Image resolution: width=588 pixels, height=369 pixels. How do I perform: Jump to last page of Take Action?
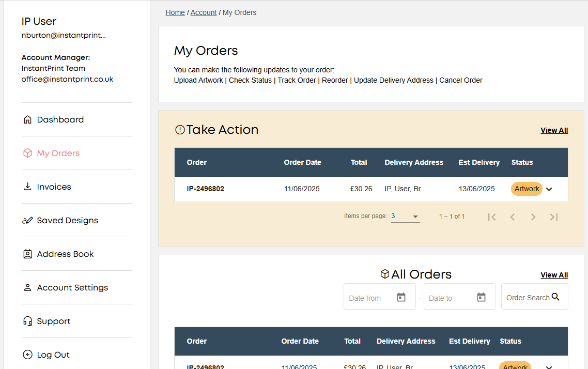click(x=554, y=217)
